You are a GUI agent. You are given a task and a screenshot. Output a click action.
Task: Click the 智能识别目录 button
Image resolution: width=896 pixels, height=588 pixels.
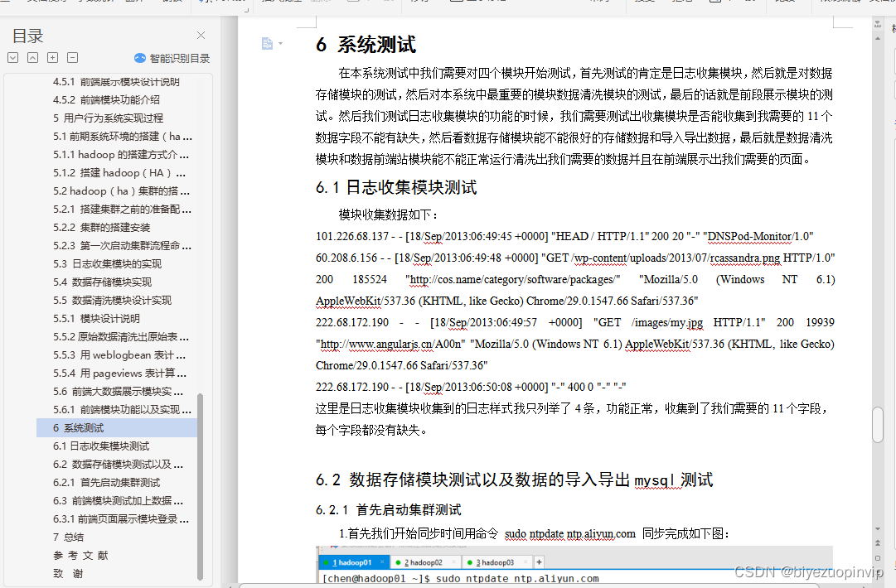pyautogui.click(x=172, y=58)
